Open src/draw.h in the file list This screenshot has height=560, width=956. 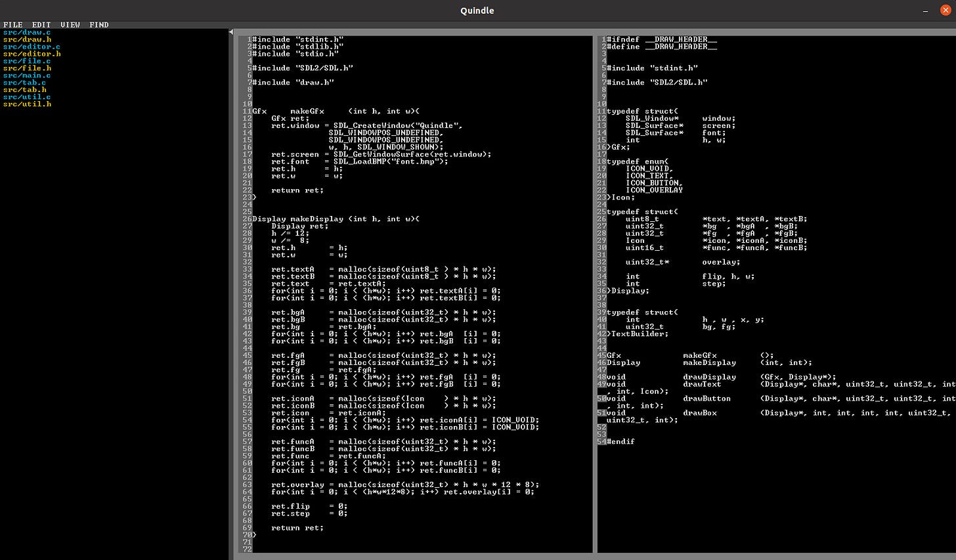pyautogui.click(x=27, y=39)
